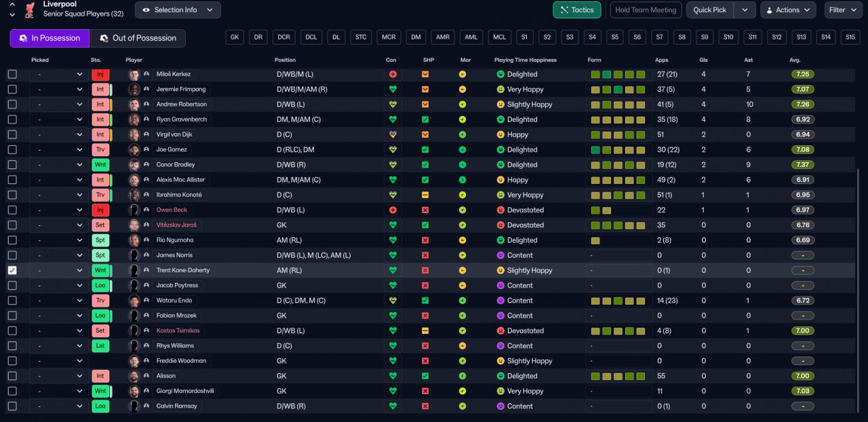Click Rio Ngumoha's red sharpness X icon
Screen dimensions: 868x422
pyautogui.click(x=425, y=240)
